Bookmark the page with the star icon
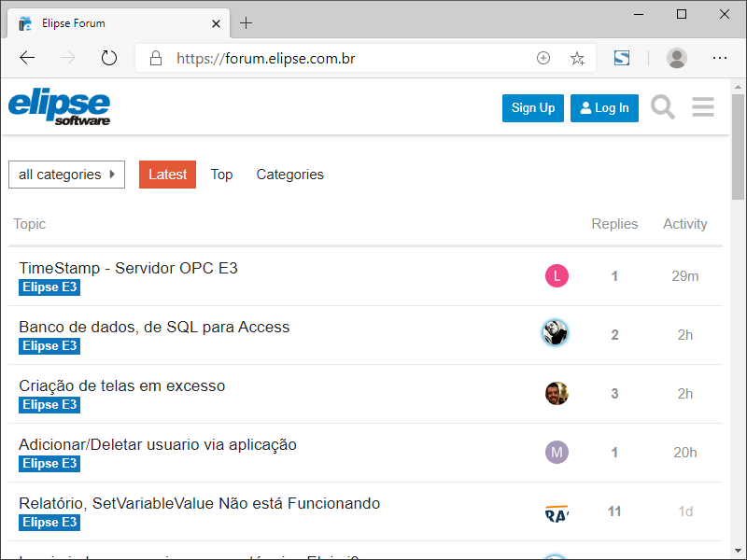 pyautogui.click(x=577, y=58)
